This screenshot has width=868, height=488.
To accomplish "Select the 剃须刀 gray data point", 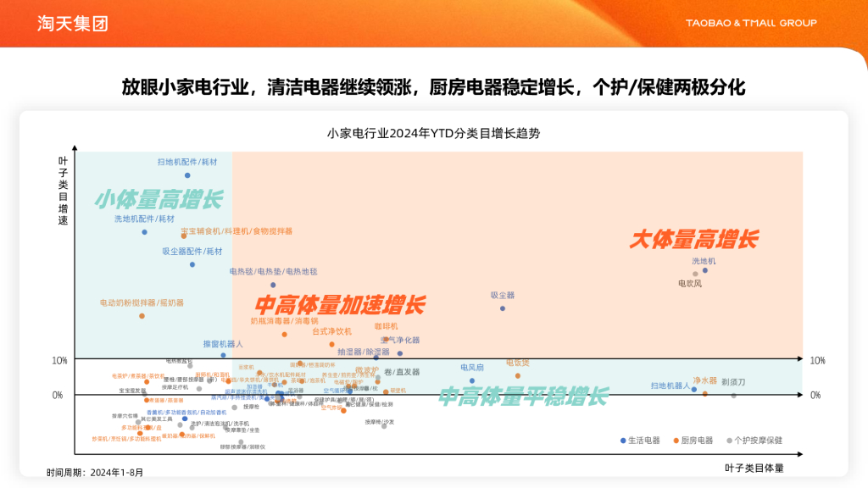I will [733, 395].
